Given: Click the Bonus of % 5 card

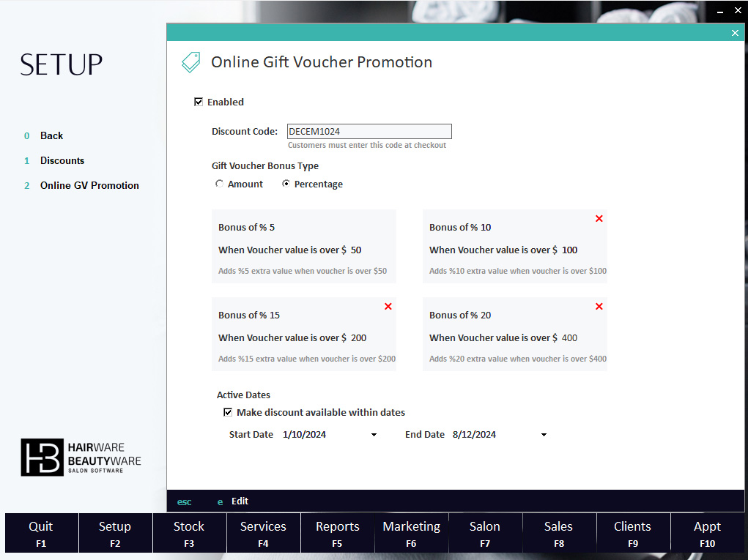Looking at the screenshot, I should coord(304,247).
